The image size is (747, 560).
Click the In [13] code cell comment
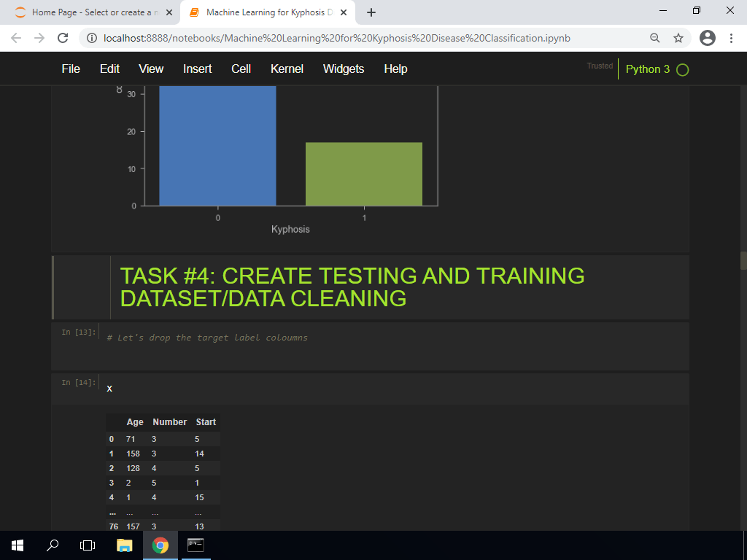[207, 338]
